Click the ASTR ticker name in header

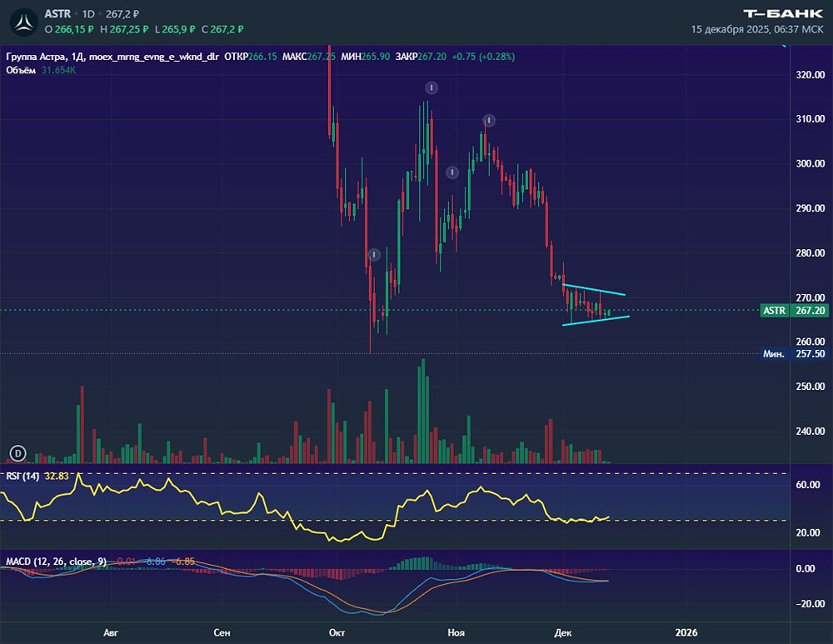point(57,14)
